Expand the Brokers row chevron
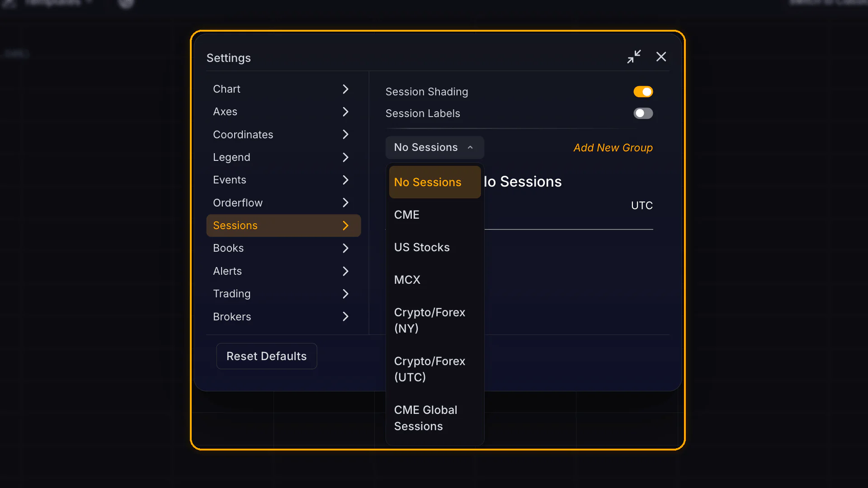 tap(345, 317)
